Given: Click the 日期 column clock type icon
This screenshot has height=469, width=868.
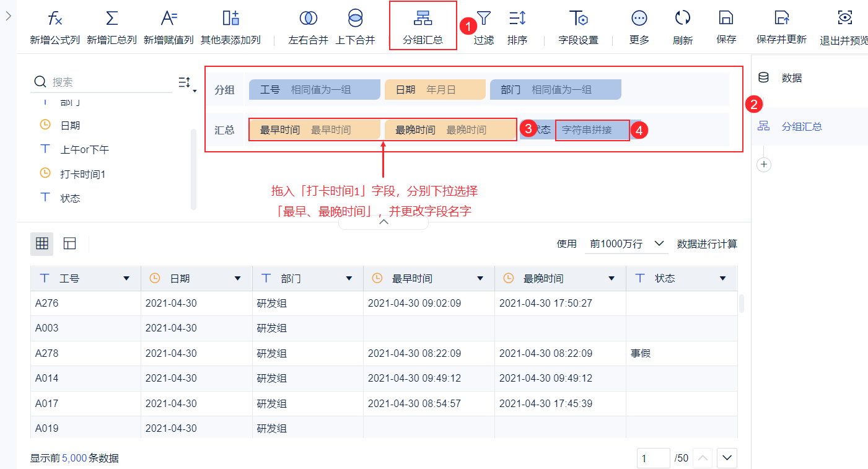Looking at the screenshot, I should click(x=155, y=279).
